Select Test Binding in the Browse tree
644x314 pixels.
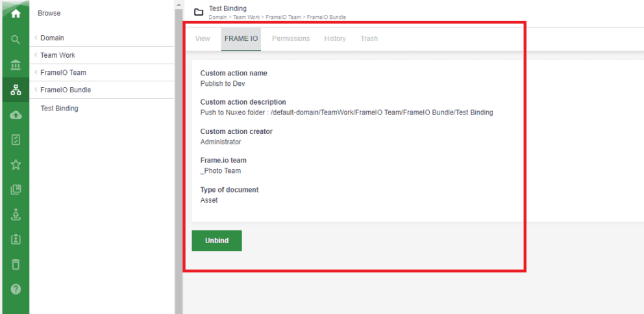tap(60, 109)
